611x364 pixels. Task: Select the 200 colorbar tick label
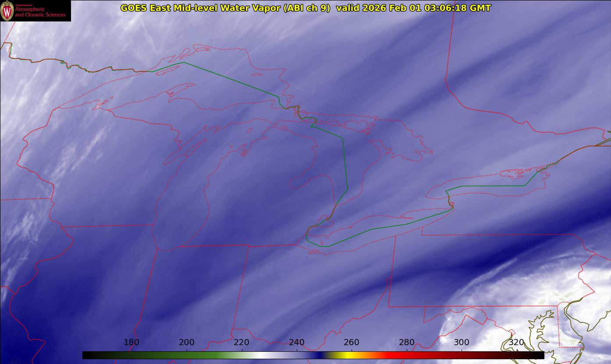point(187,342)
